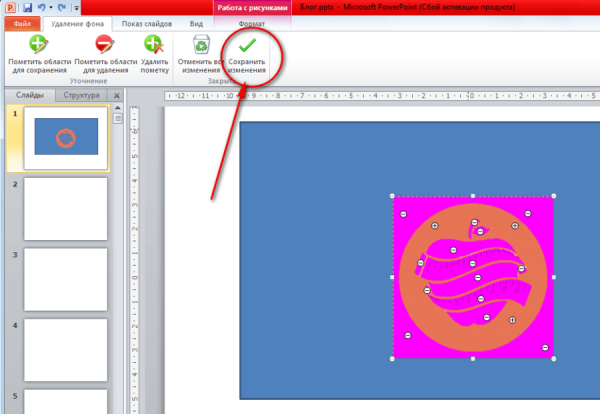This screenshot has width=600, height=414.
Task: Switch to 'Показ слайдов' ribbon tab
Action: [x=144, y=23]
